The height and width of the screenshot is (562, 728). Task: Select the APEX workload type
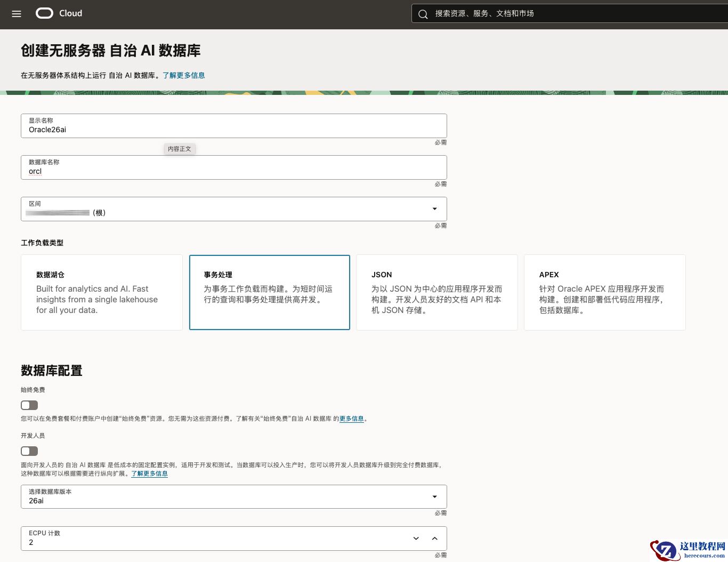pos(604,292)
